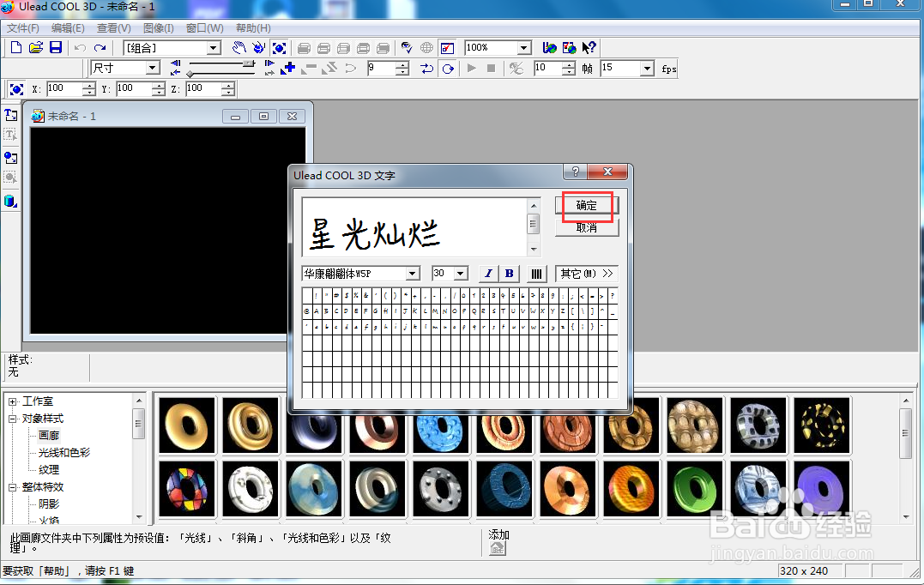Select the hand move object tool

pyautogui.click(x=239, y=48)
